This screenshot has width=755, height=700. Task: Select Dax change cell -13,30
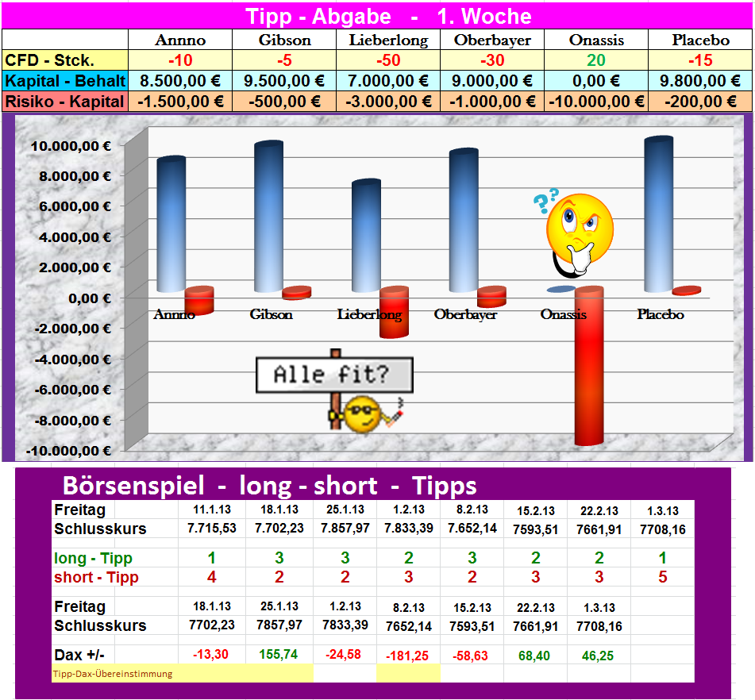tap(211, 655)
